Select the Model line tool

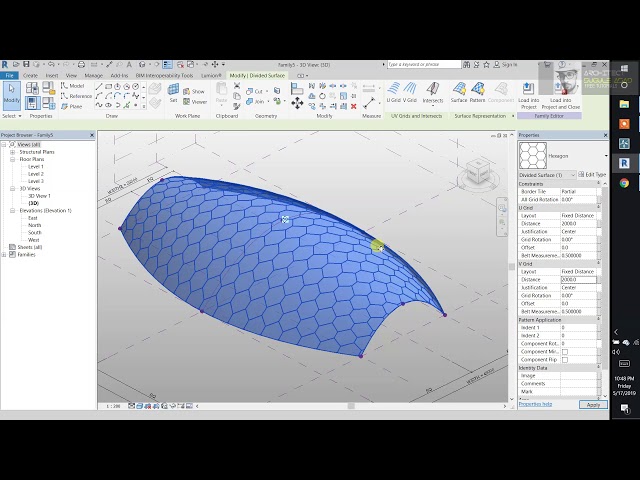pos(73,86)
